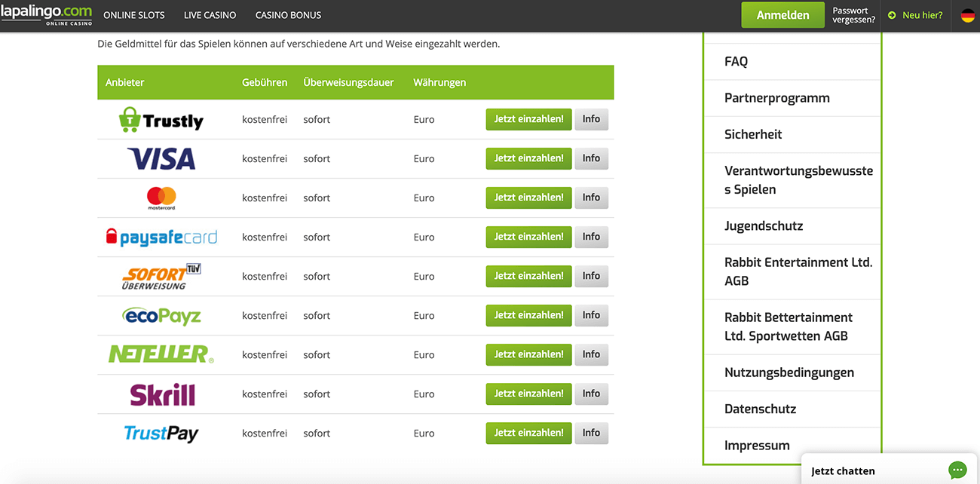
Task: Open the Casino Bonus menu
Action: pyautogui.click(x=288, y=15)
